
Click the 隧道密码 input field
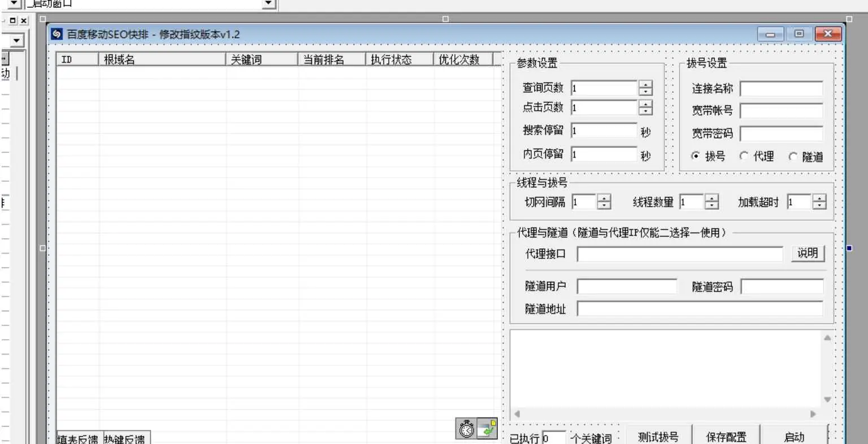click(782, 287)
